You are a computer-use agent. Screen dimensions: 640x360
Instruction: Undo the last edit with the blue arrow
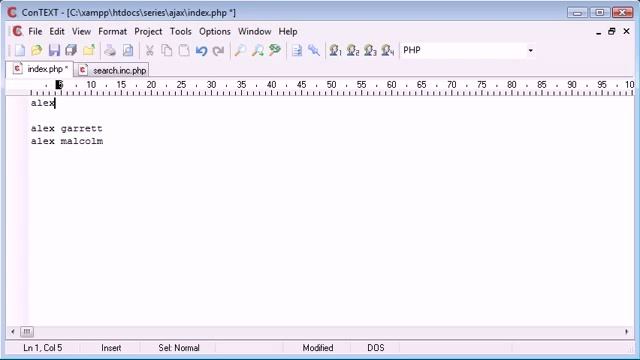tap(201, 51)
